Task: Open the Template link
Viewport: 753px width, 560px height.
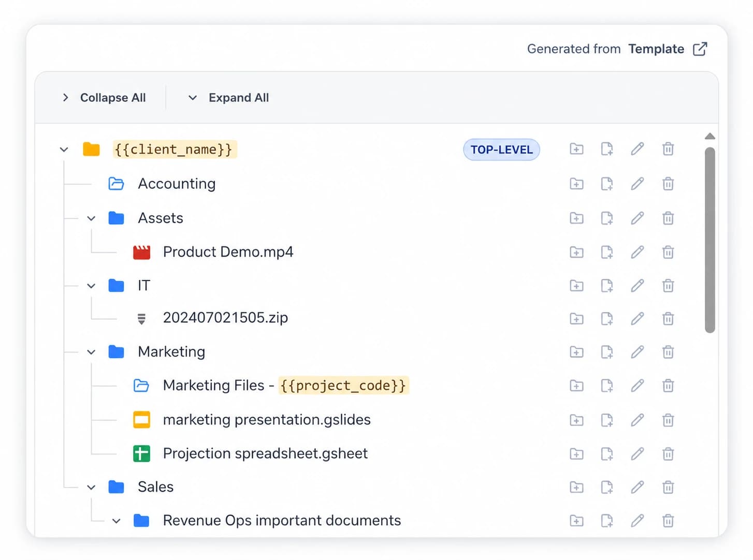Action: point(656,49)
